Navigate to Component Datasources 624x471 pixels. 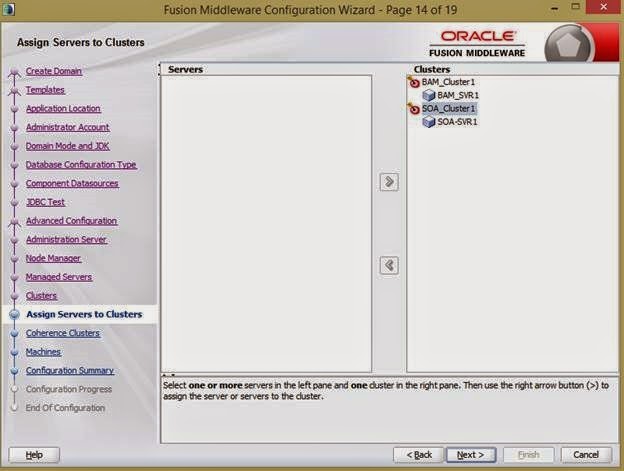[72, 183]
